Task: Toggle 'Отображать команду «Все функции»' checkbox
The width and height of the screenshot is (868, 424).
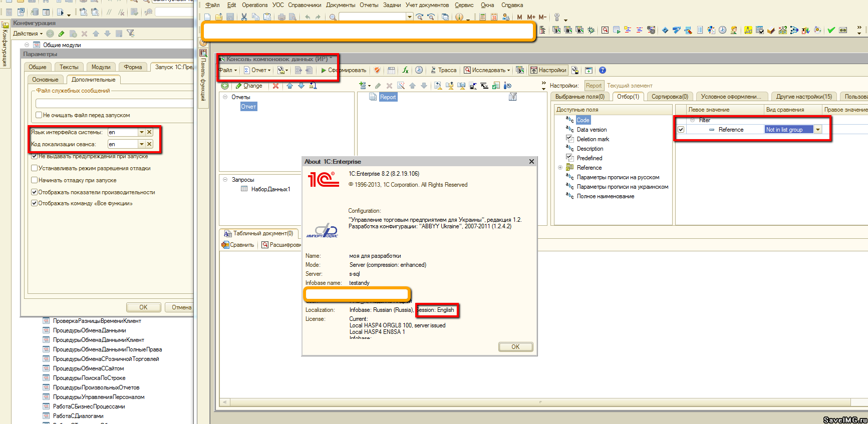Action: click(x=34, y=203)
